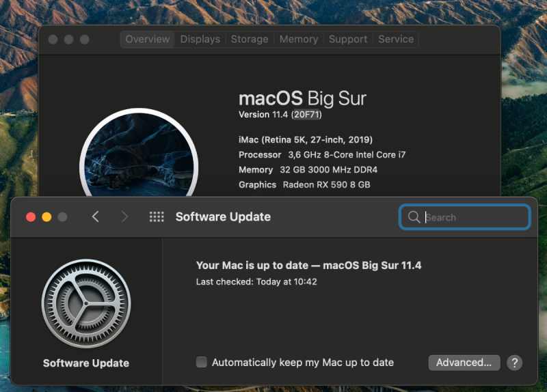Click the magnifying glass search icon
The height and width of the screenshot is (392, 547).
click(414, 216)
